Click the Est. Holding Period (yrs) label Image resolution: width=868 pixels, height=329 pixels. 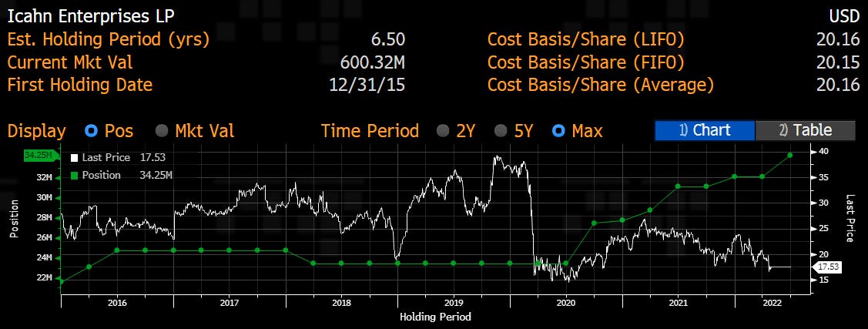(x=109, y=39)
